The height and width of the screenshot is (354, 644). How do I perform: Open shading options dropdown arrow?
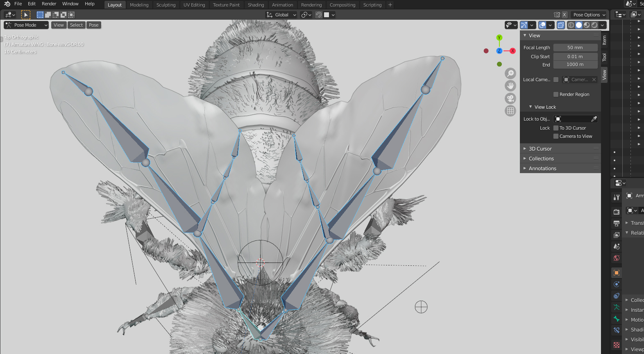point(603,25)
